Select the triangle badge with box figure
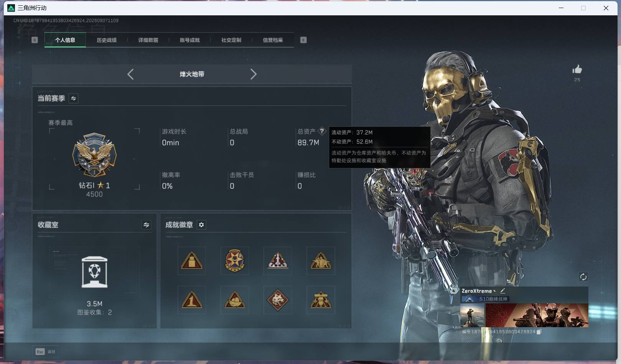Viewport: 621px width, 364px height. click(192, 261)
